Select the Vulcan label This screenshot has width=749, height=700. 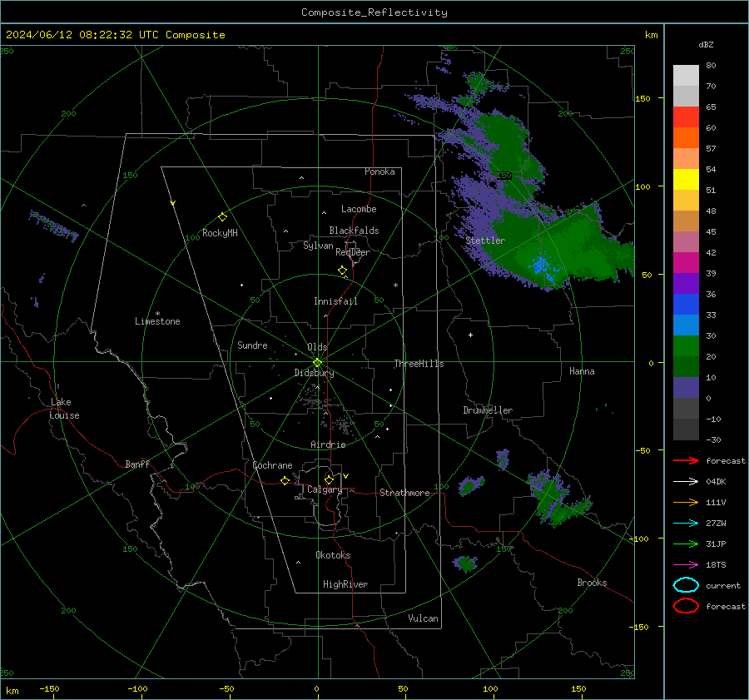(x=424, y=618)
